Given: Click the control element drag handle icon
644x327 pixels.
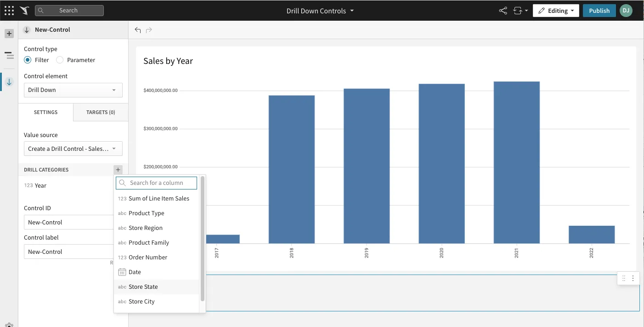Looking at the screenshot, I should tap(623, 278).
